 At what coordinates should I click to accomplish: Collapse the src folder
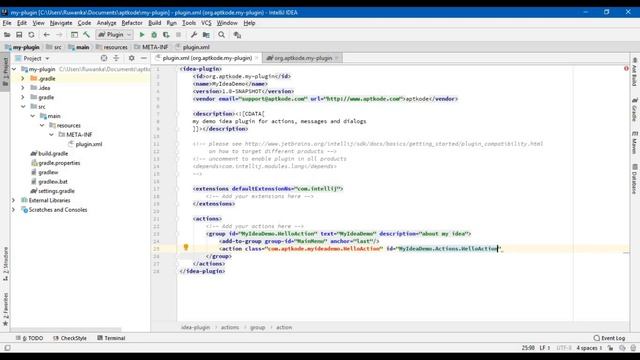click(23, 107)
